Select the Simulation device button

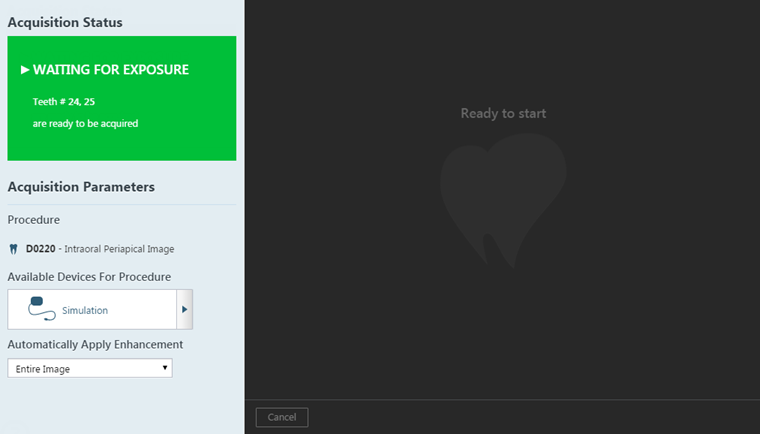tap(92, 310)
